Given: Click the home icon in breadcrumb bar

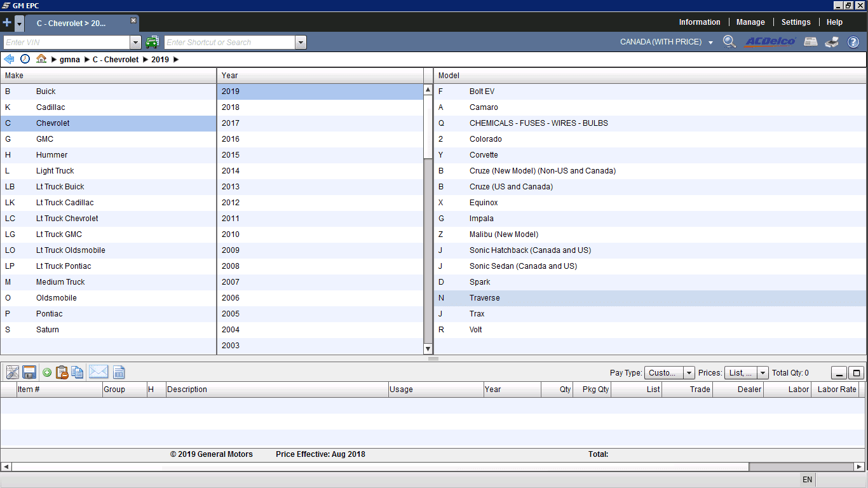Looking at the screenshot, I should tap(41, 59).
